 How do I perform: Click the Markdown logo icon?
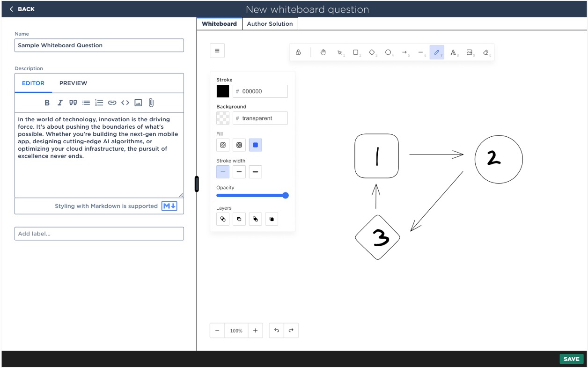[169, 206]
